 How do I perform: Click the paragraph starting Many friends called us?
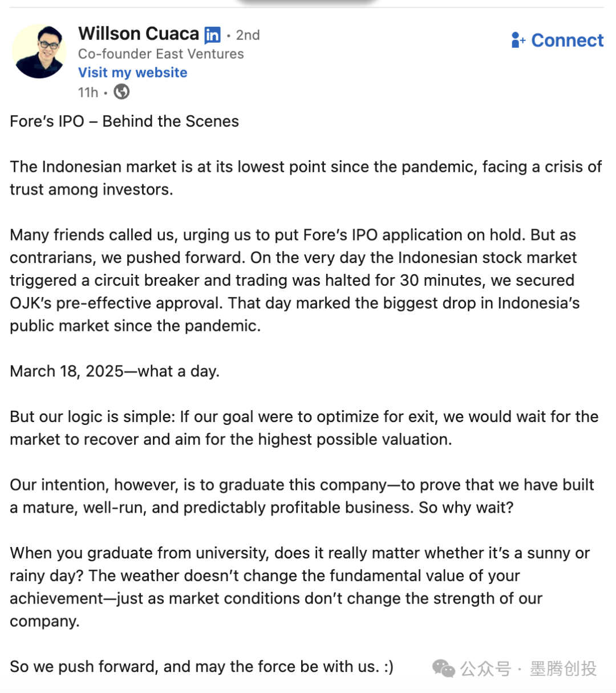[x=294, y=280]
